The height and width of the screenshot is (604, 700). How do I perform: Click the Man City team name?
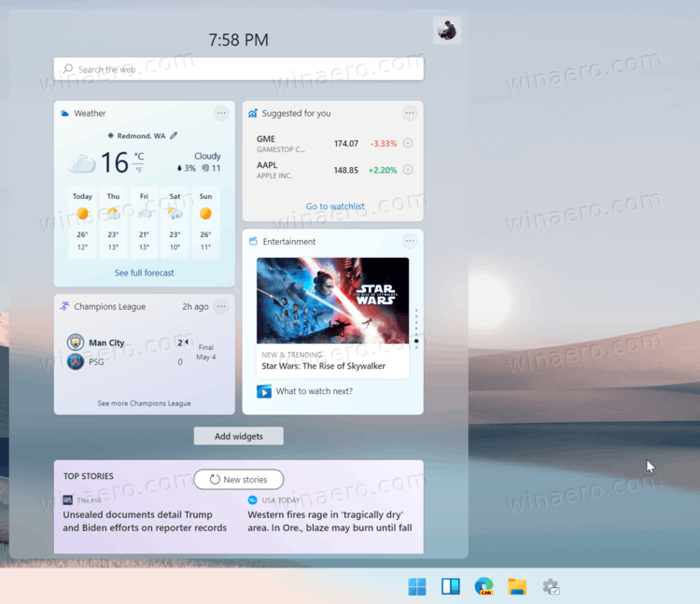pyautogui.click(x=106, y=343)
